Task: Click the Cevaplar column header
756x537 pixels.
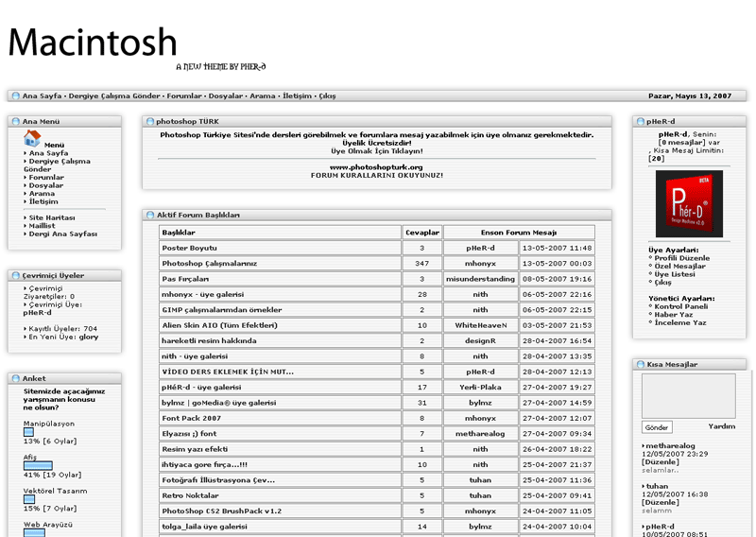Action: [x=422, y=233]
